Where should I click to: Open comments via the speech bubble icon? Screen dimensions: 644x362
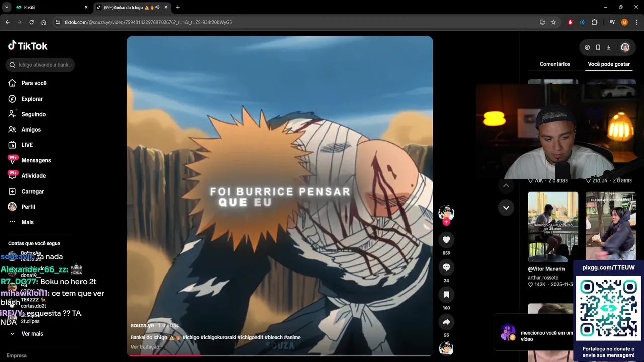pos(446,267)
